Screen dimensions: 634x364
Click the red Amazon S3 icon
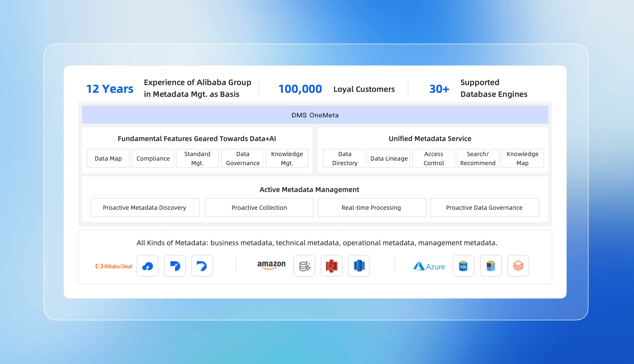click(332, 266)
